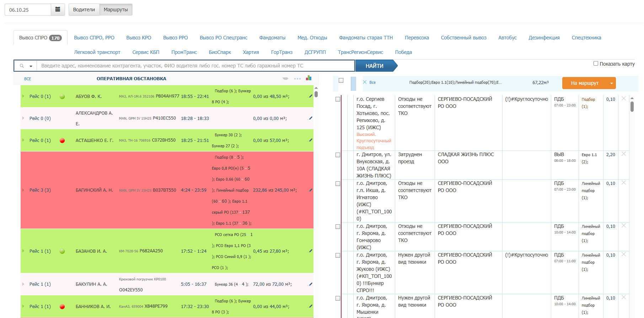Tick the checkbox for СЛАДКАЯ ЖИЗНЬ ПЛЮС row
Image resolution: width=644 pixels, height=318 pixels.
(x=338, y=155)
